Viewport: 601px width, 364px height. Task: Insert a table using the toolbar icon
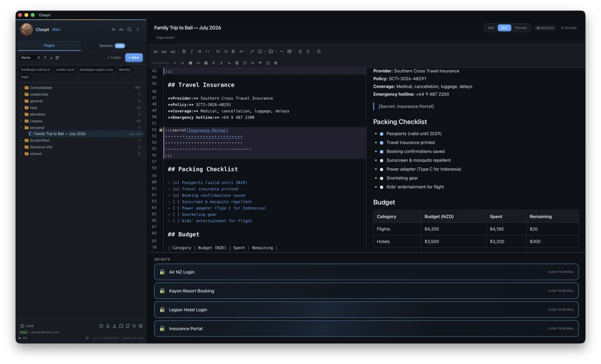click(289, 52)
